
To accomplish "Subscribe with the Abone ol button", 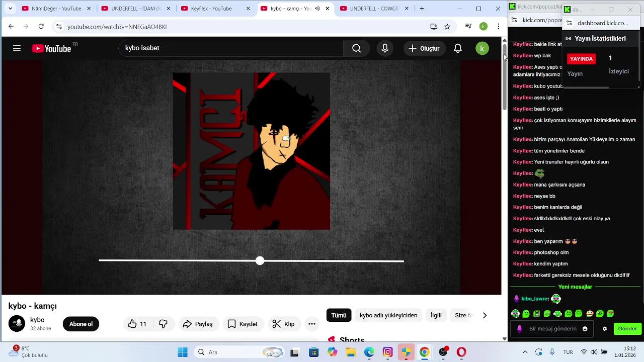I will [x=81, y=324].
